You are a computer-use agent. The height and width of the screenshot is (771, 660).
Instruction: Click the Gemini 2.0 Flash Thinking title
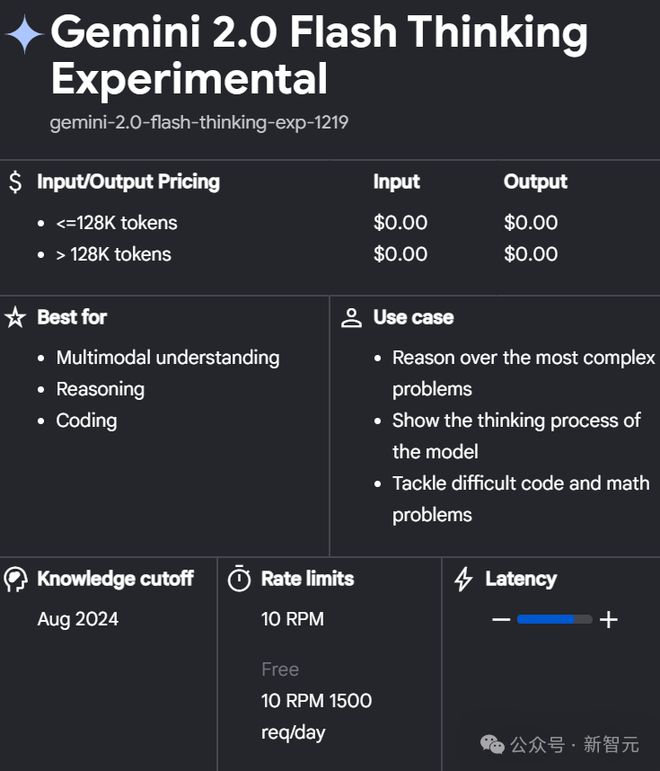tap(320, 55)
